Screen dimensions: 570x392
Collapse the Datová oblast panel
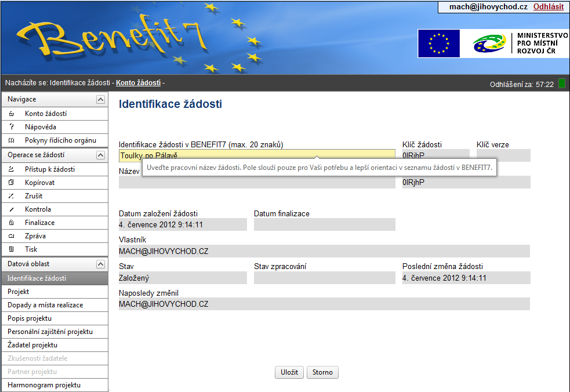[x=101, y=264]
